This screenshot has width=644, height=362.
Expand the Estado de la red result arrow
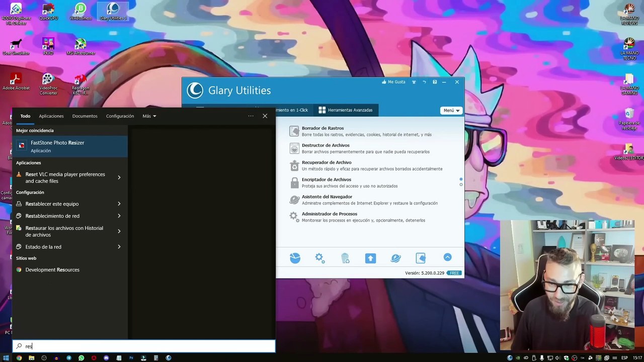tap(119, 247)
